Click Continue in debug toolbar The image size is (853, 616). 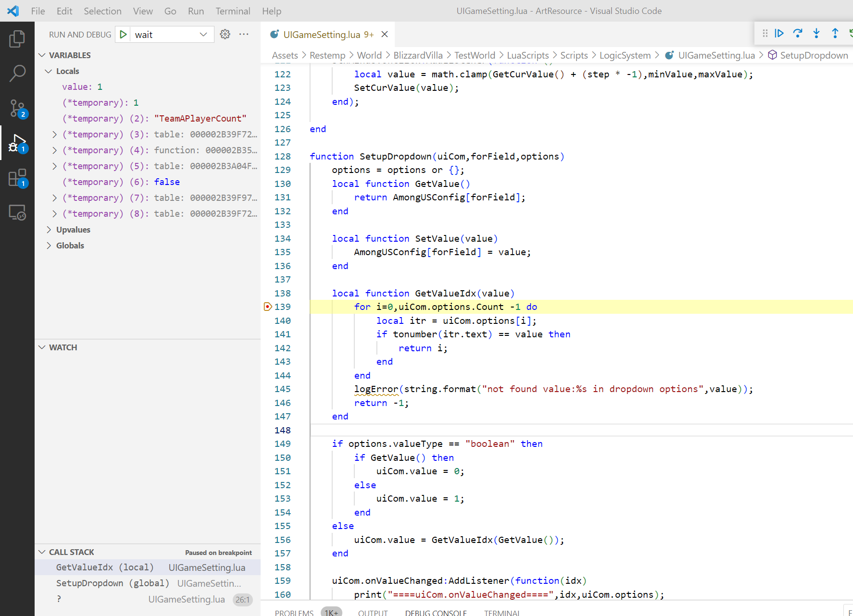pyautogui.click(x=779, y=33)
